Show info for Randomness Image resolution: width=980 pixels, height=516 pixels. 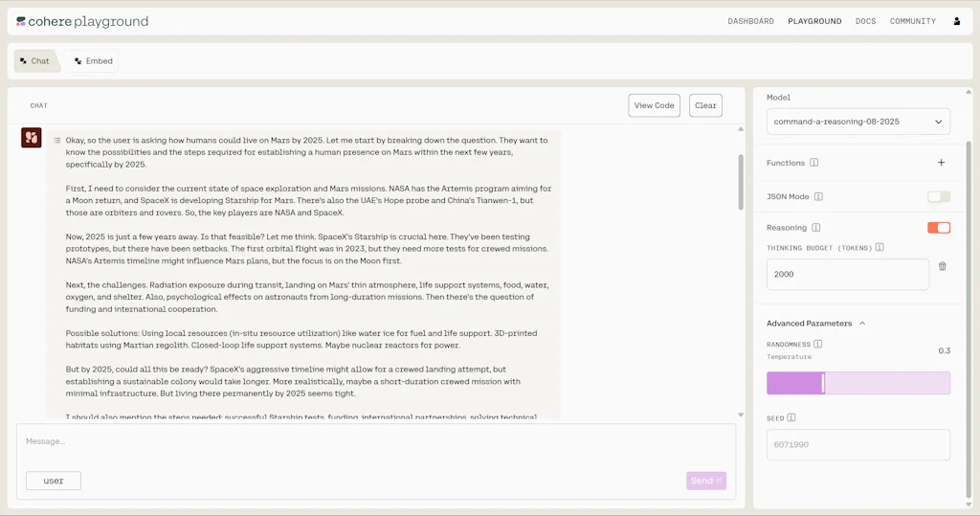point(817,344)
